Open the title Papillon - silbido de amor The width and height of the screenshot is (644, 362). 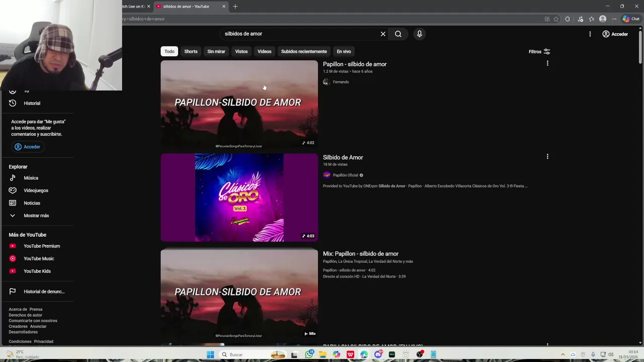(355, 64)
